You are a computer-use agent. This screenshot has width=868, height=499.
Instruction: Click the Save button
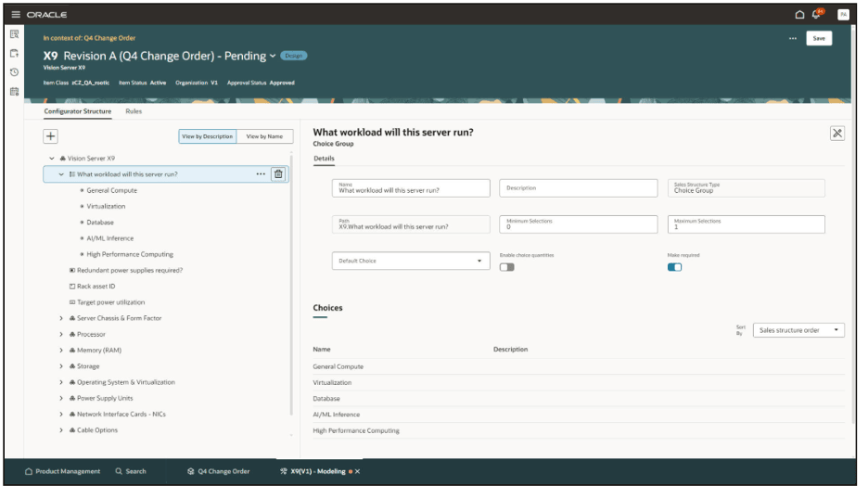click(819, 38)
